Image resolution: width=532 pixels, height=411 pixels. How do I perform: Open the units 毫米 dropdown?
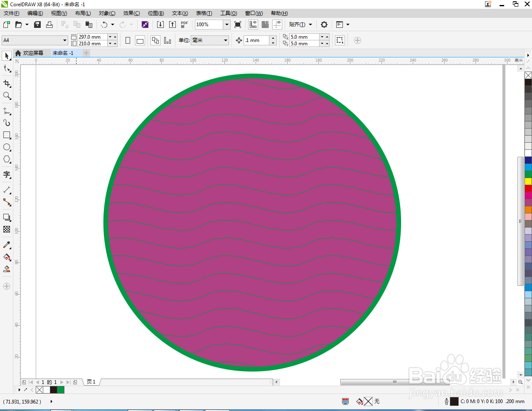(226, 40)
